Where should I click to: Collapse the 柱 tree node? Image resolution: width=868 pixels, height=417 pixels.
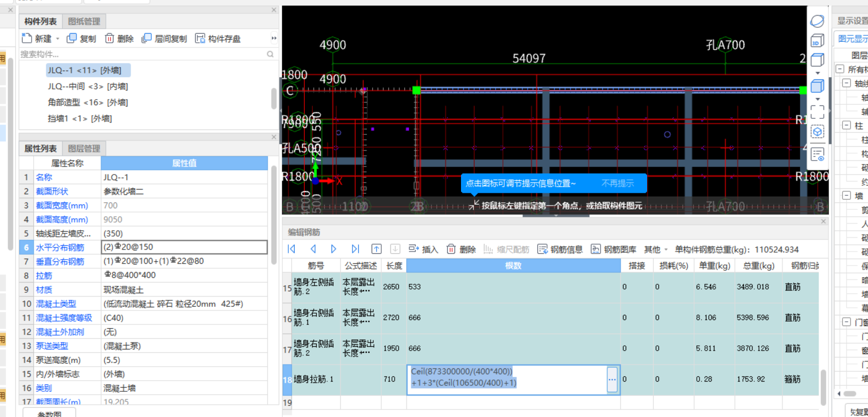pyautogui.click(x=847, y=125)
